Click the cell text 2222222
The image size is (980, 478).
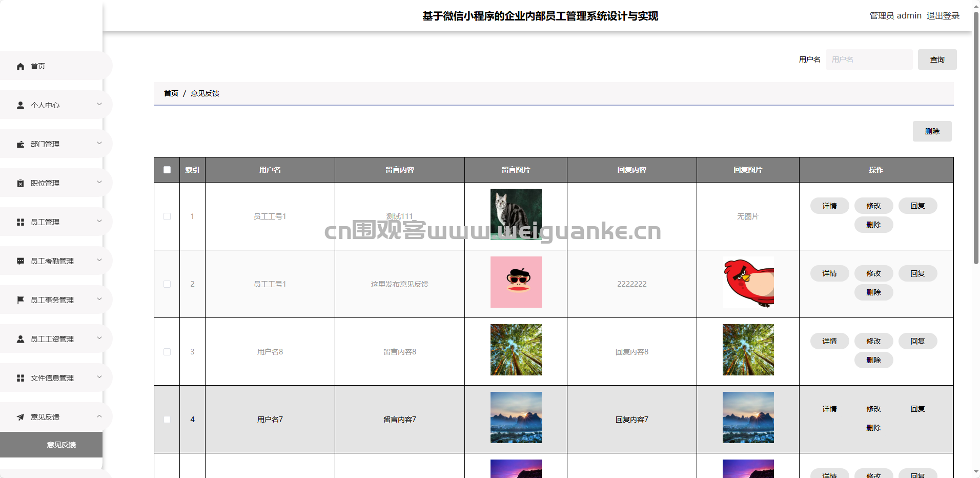coord(632,284)
